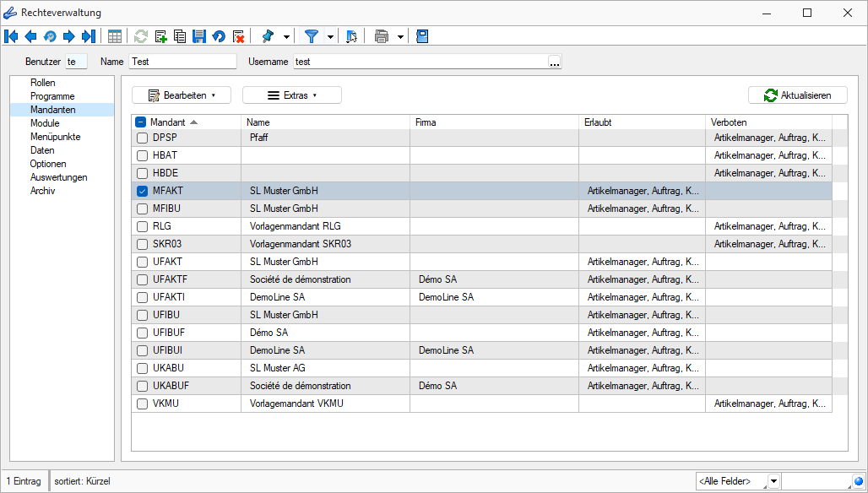Click the blue globe icon in status bar
Image resolution: width=868 pixels, height=493 pixels.
pos(859,481)
